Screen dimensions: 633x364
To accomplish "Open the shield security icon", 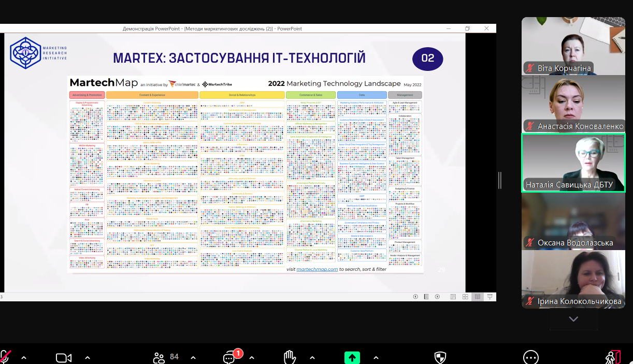I will (x=440, y=357).
